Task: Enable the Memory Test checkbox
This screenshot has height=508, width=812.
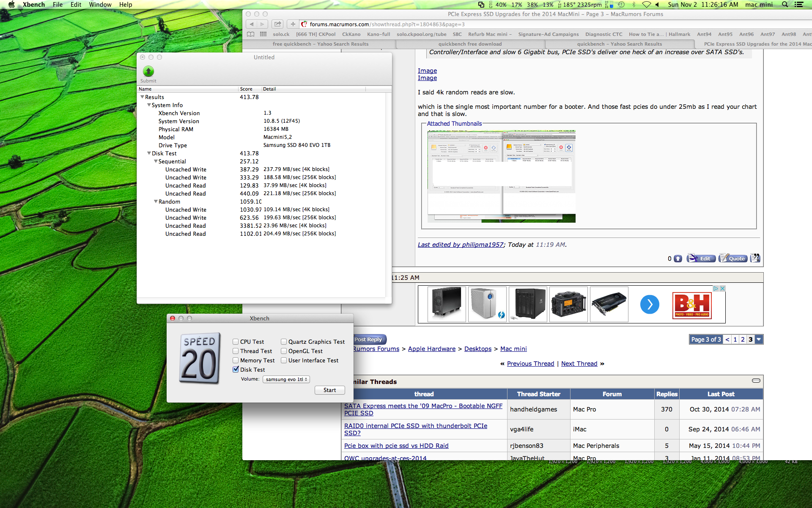Action: [236, 360]
